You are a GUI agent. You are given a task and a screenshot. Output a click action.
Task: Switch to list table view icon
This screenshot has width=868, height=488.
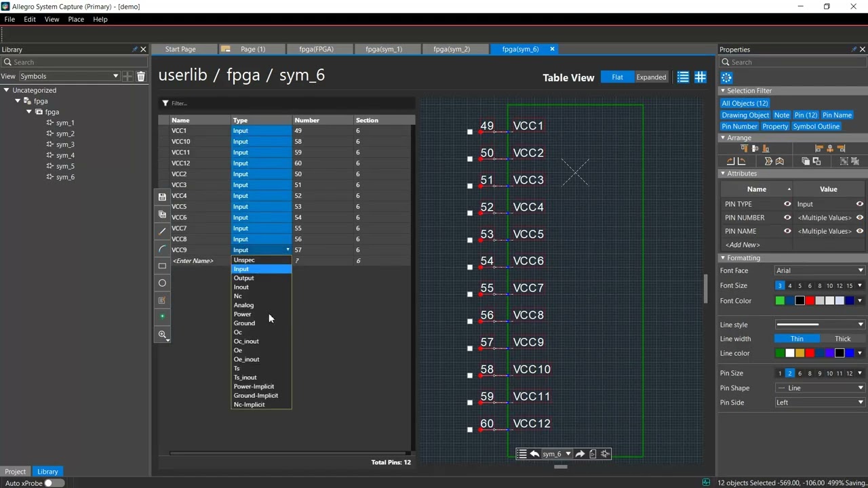tap(683, 77)
